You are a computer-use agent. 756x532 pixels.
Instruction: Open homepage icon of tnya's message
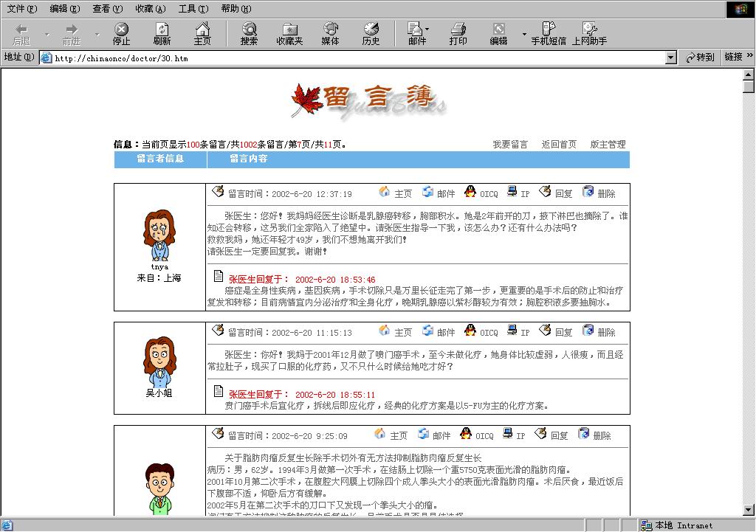tap(384, 192)
